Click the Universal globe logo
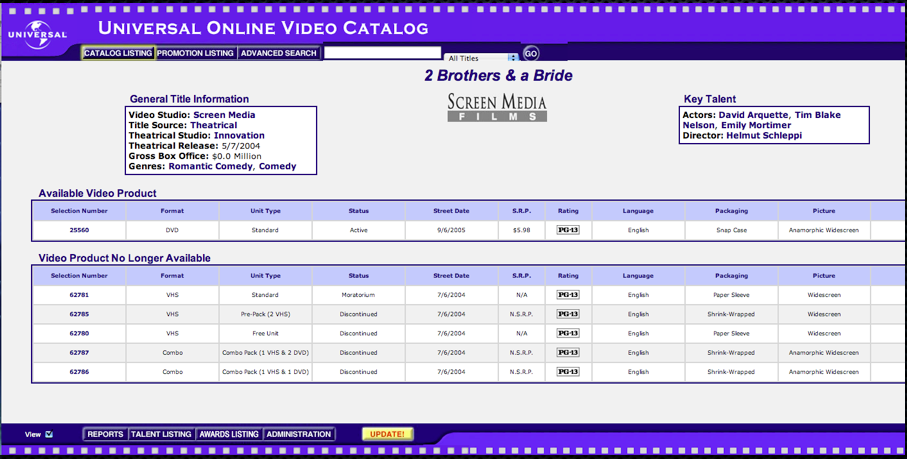 tap(38, 34)
